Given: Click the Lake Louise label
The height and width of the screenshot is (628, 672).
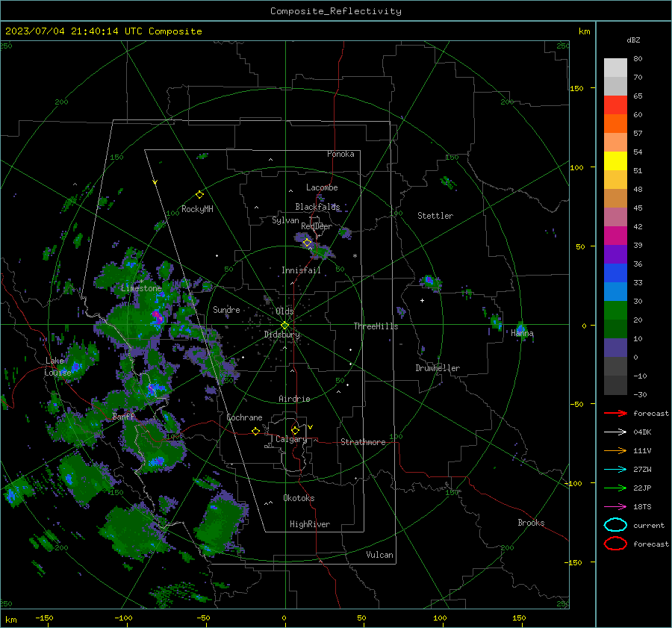Looking at the screenshot, I should (x=57, y=367).
